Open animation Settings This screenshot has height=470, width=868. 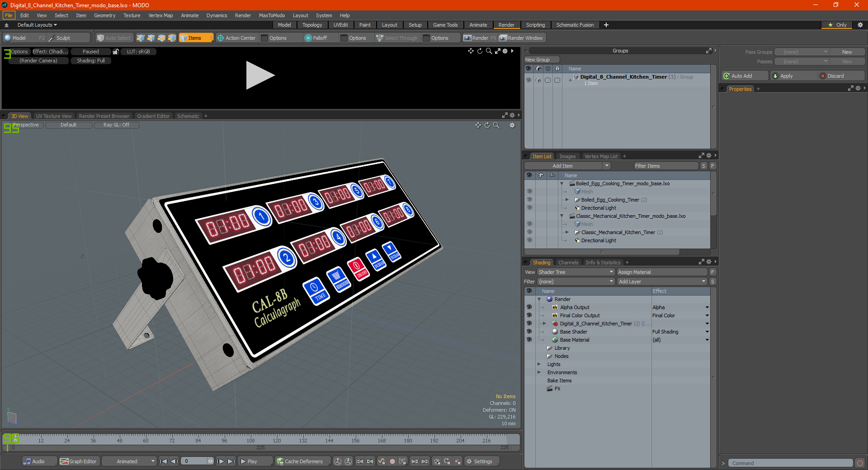481,461
